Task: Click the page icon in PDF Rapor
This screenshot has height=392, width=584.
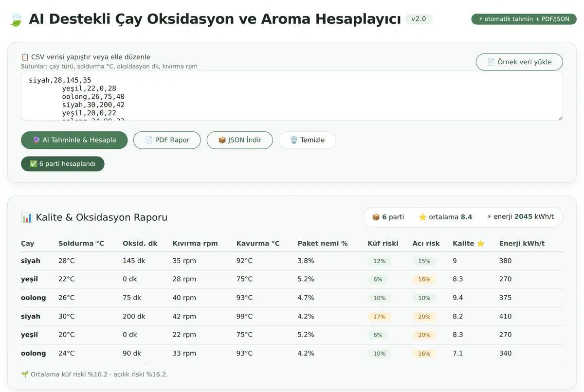Action: point(149,140)
